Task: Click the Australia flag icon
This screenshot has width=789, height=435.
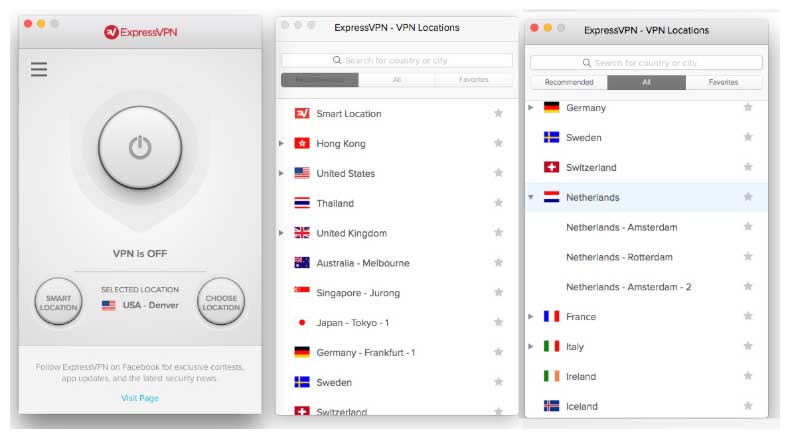Action: (302, 262)
